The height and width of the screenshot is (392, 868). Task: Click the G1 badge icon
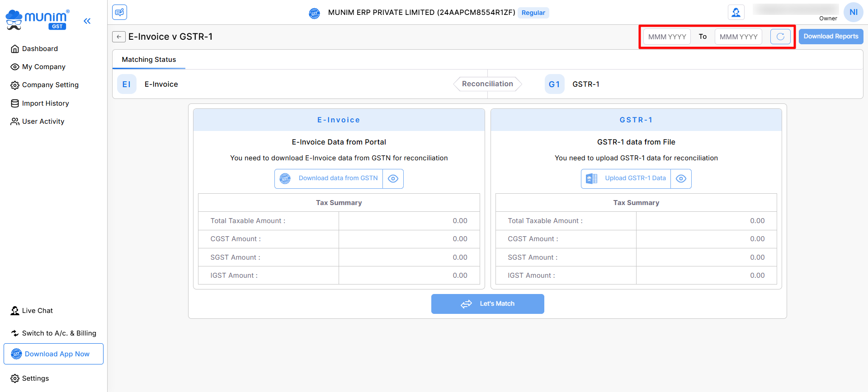[554, 84]
